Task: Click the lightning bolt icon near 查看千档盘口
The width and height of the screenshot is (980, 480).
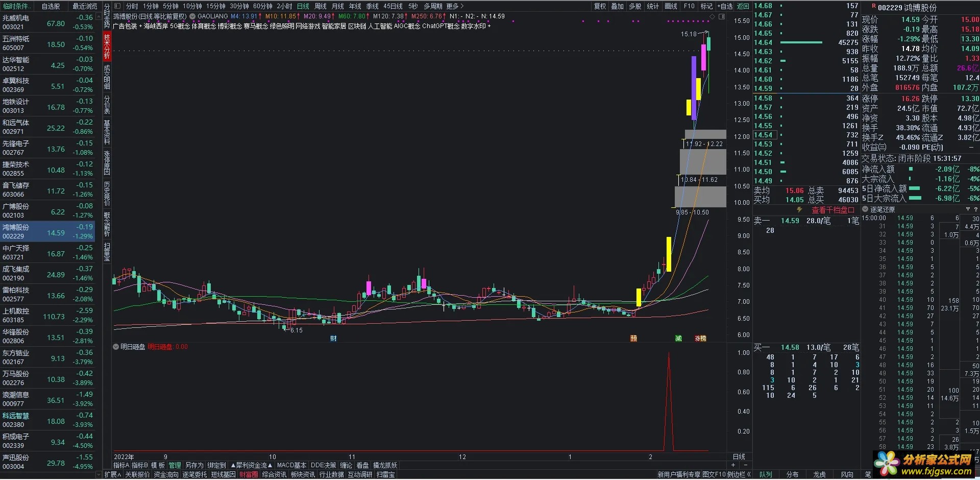Action: (x=799, y=210)
